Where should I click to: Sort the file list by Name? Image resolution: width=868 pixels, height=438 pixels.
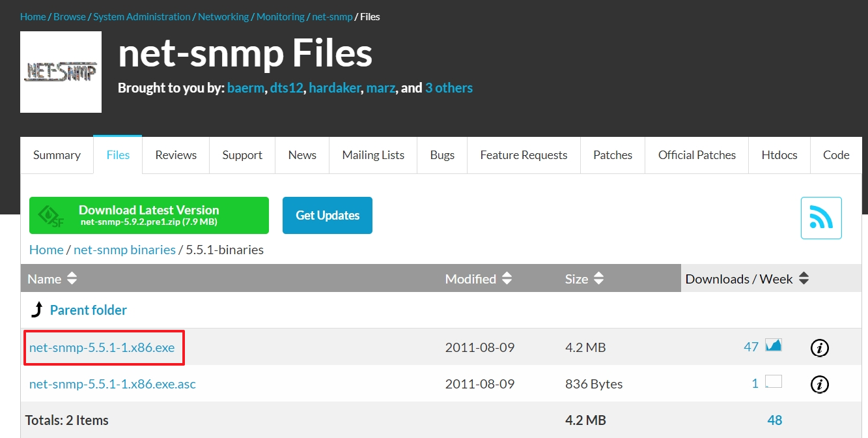click(52, 279)
